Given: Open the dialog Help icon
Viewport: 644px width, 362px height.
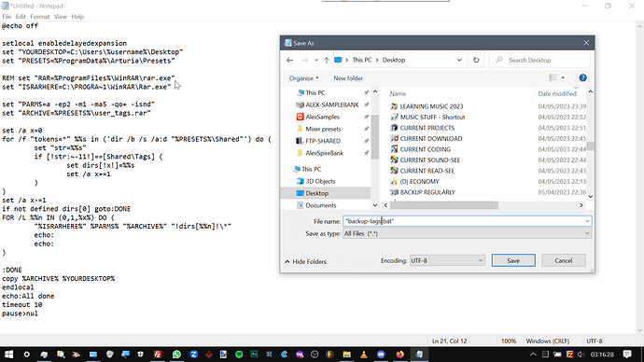Looking at the screenshot, I should pos(582,78).
